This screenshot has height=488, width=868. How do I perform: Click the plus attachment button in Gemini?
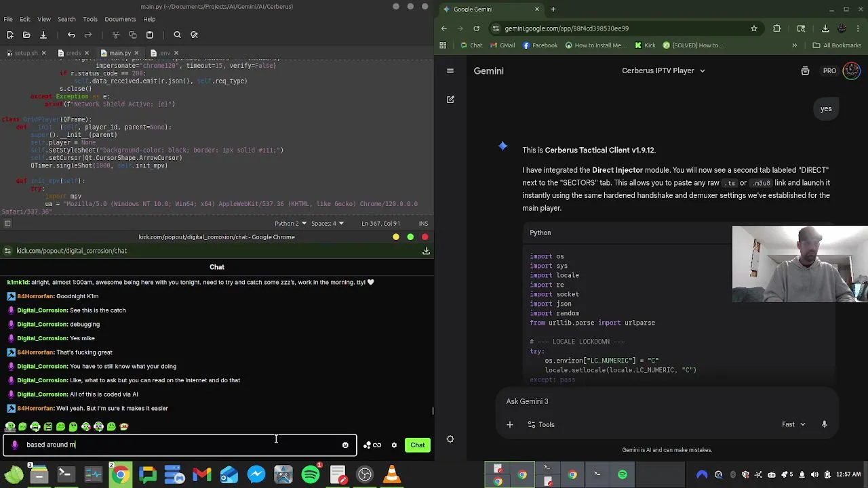click(509, 425)
